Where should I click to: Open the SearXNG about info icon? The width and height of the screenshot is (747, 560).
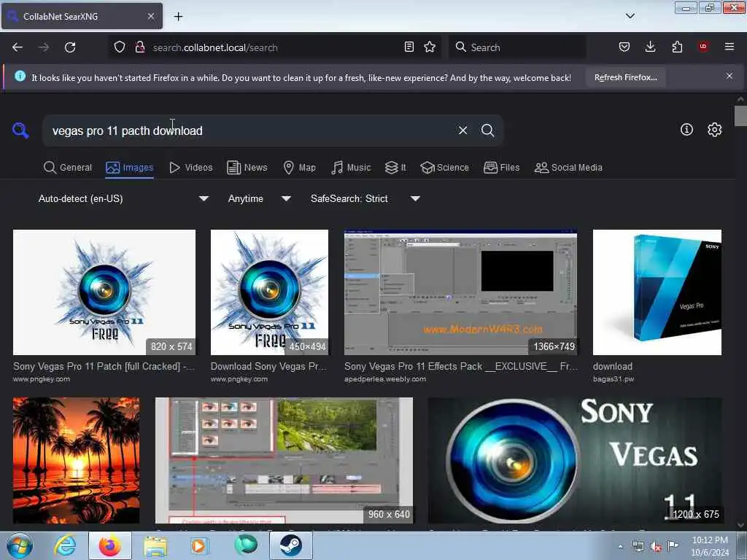[x=686, y=130]
